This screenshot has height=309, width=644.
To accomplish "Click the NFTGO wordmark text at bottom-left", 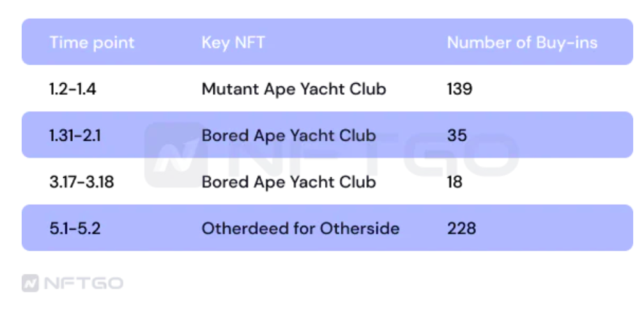I will [82, 283].
